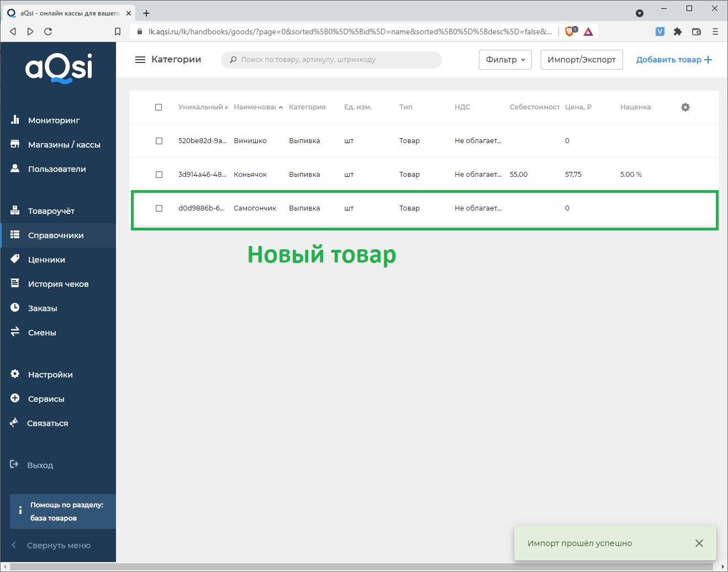Click the Выход logout icon
Image resolution: width=728 pixels, height=572 pixels.
point(14,465)
